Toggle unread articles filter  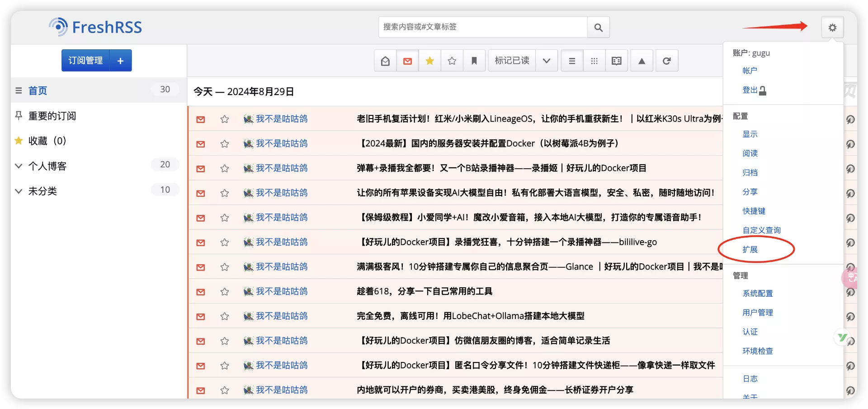pos(407,61)
